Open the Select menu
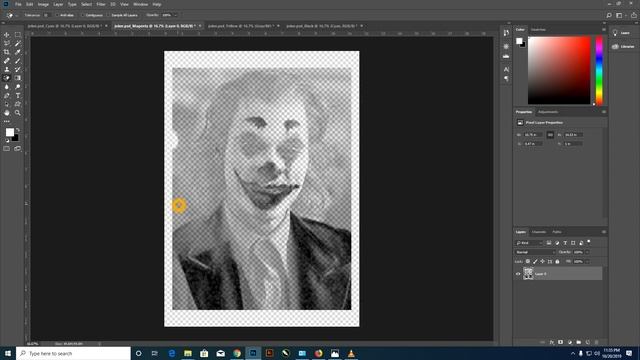This screenshot has height=360, width=640. (x=87, y=4)
